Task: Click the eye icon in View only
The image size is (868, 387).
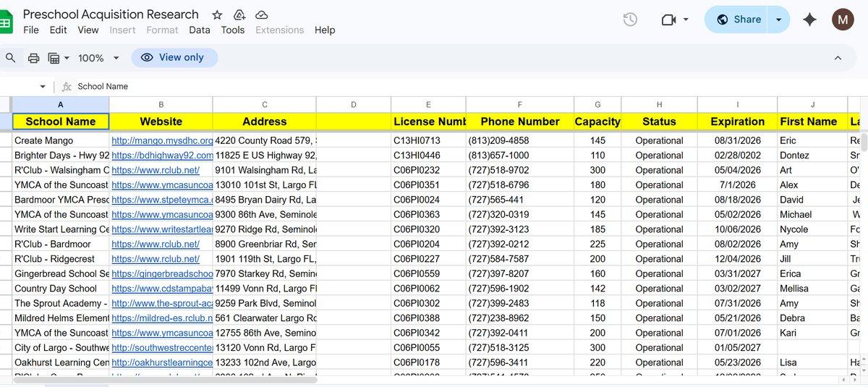Action: pyautogui.click(x=147, y=57)
